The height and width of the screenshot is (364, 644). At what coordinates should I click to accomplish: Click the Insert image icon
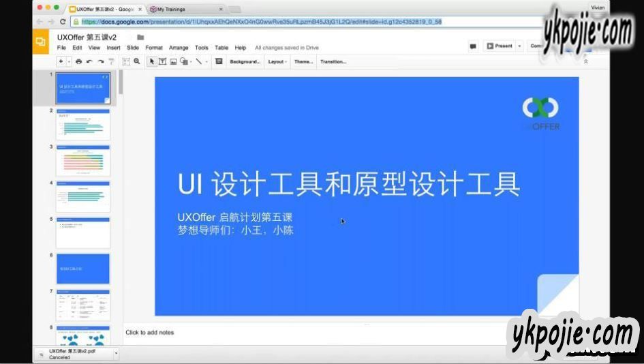click(x=173, y=61)
